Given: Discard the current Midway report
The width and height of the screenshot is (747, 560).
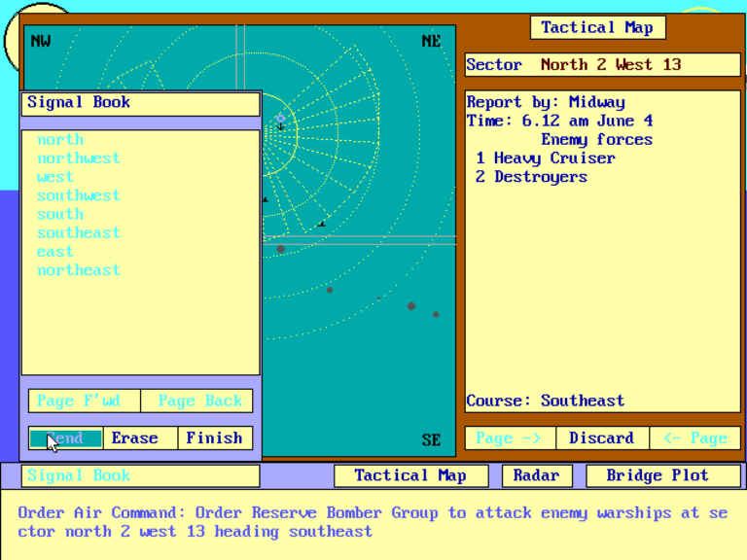Looking at the screenshot, I should tap(601, 438).
